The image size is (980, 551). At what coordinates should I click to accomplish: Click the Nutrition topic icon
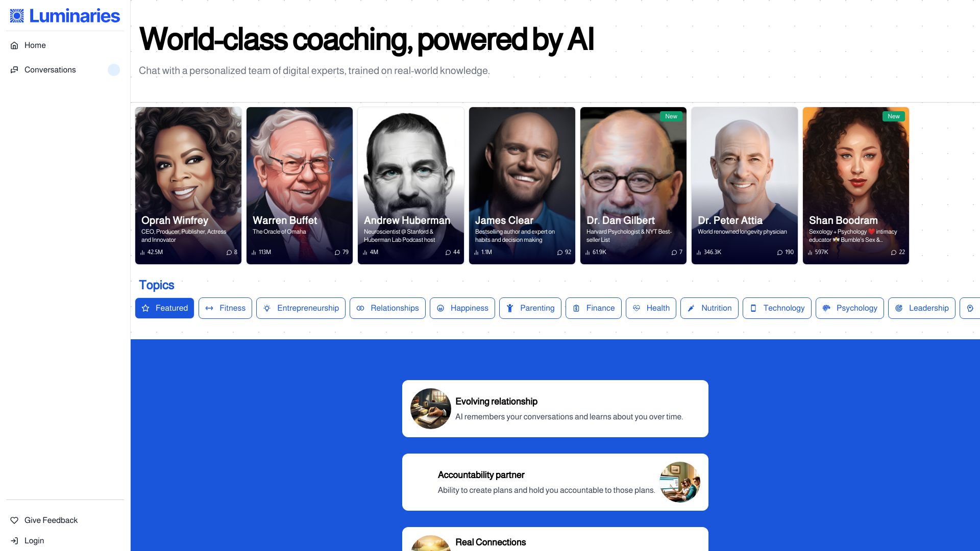[692, 308]
